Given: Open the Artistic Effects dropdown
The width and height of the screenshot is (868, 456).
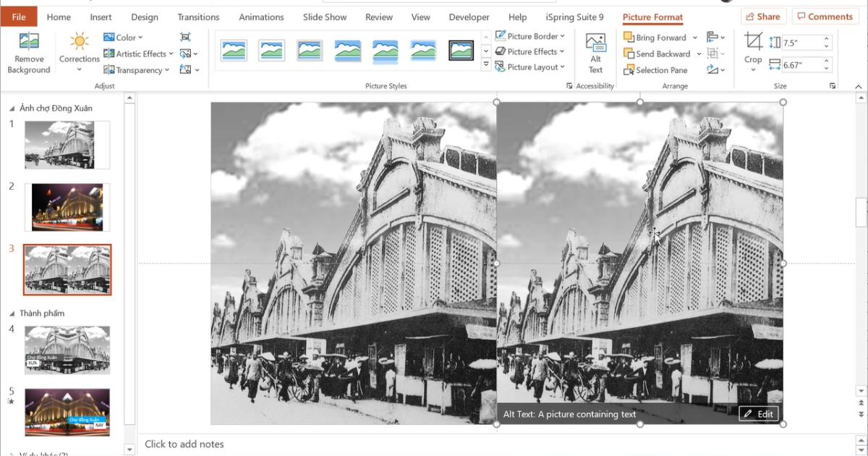Looking at the screenshot, I should pos(139,54).
